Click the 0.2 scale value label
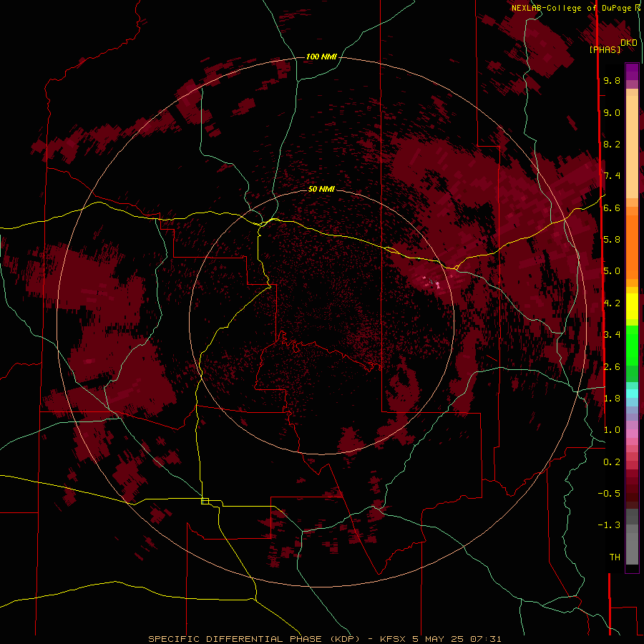Image resolution: width=644 pixels, height=644 pixels. [x=612, y=462]
